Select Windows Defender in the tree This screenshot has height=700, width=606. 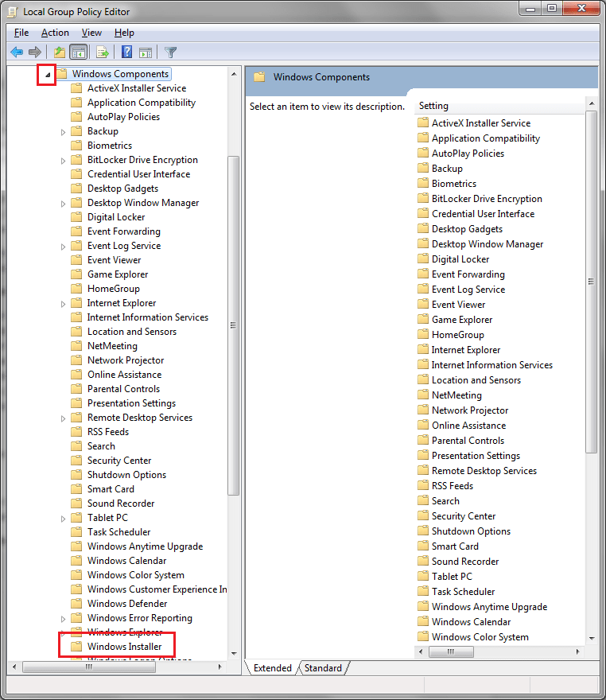tap(127, 604)
